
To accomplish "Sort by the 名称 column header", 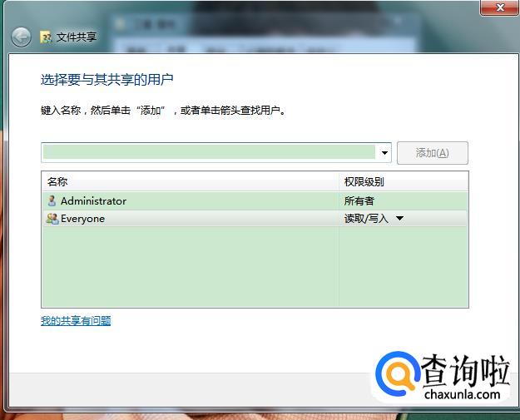I will click(x=190, y=181).
